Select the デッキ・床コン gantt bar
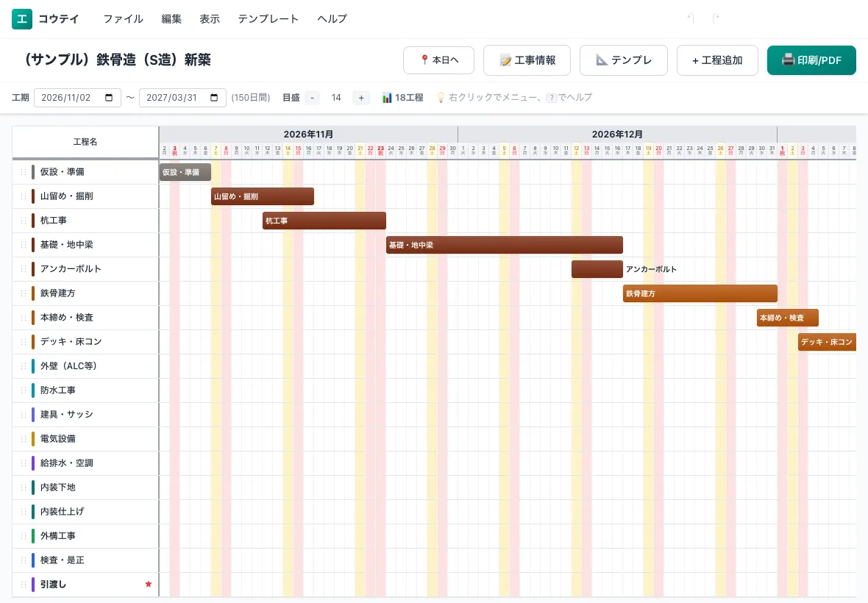 [x=827, y=342]
